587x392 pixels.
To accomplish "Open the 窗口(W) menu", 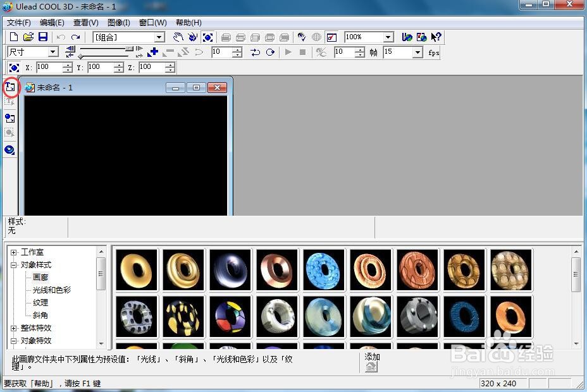I will coord(152,22).
